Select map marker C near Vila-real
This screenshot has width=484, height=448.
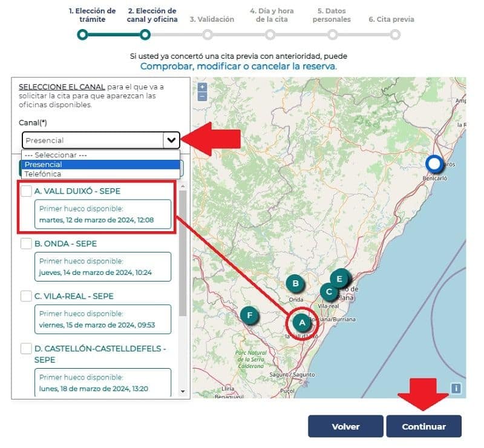tap(329, 292)
